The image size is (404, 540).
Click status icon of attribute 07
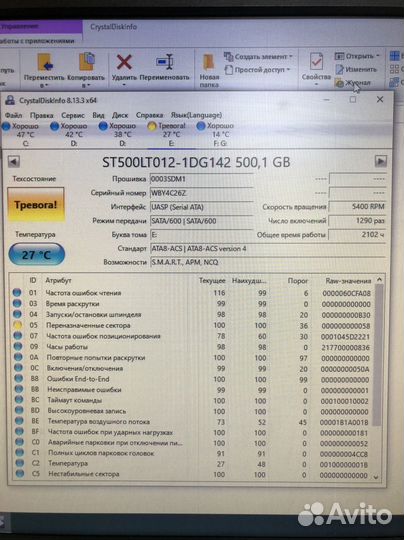pos(18,336)
